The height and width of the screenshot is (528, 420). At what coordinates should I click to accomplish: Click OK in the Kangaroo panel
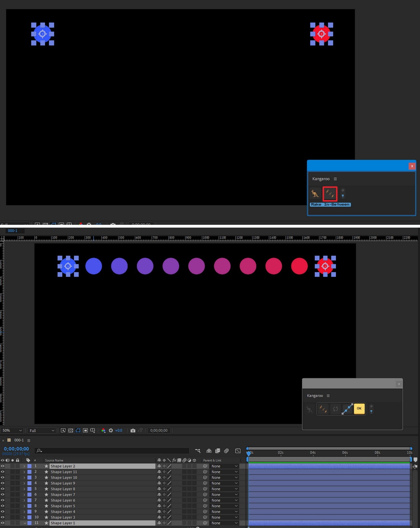tap(359, 408)
